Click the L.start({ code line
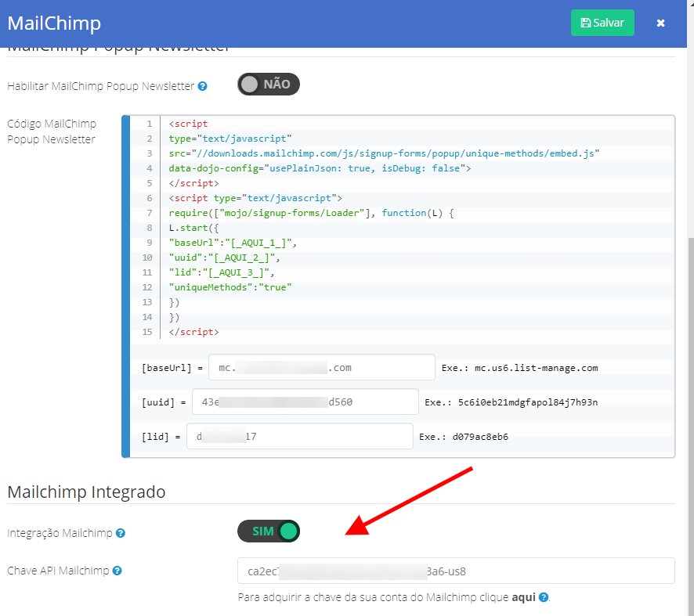 click(x=193, y=228)
